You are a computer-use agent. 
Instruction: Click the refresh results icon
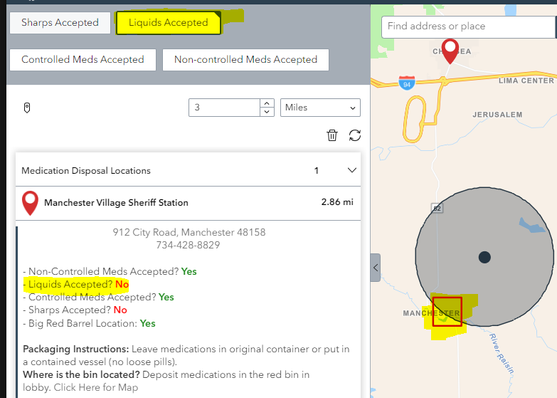click(x=355, y=135)
